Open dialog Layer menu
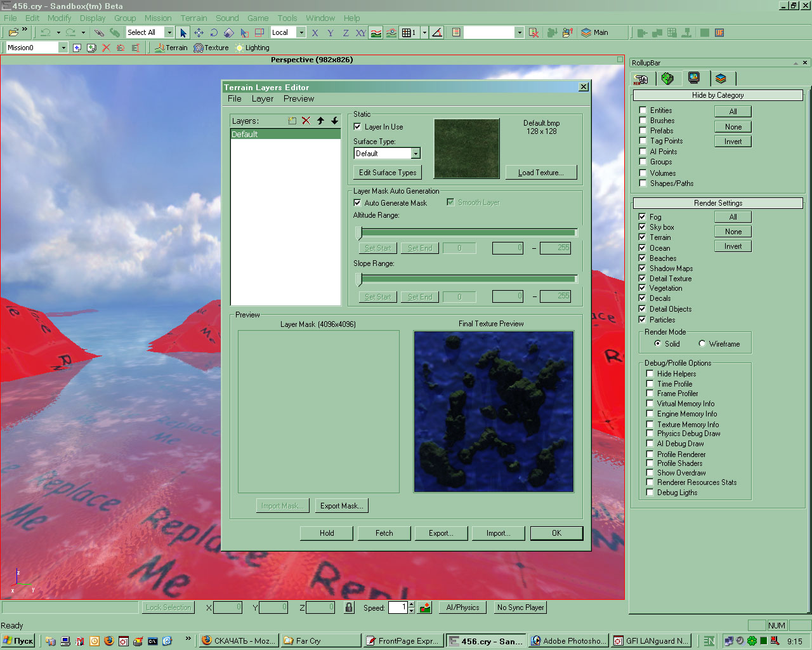 [x=263, y=99]
